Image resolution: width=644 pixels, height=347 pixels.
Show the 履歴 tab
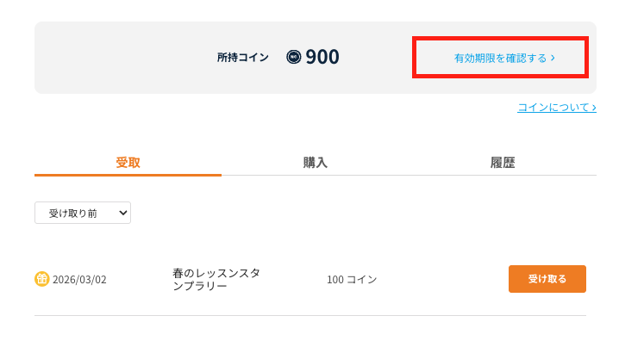503,163
